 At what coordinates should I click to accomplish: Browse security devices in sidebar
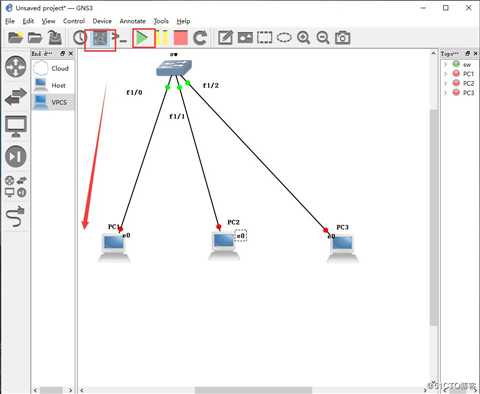[x=16, y=156]
